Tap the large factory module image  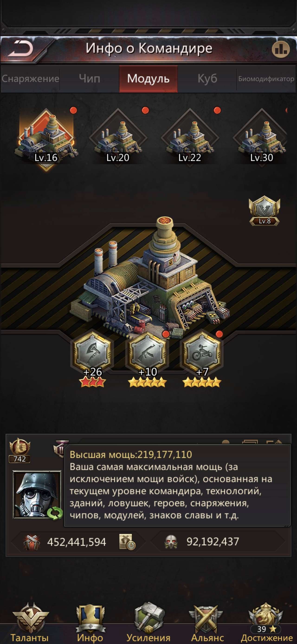tap(149, 277)
